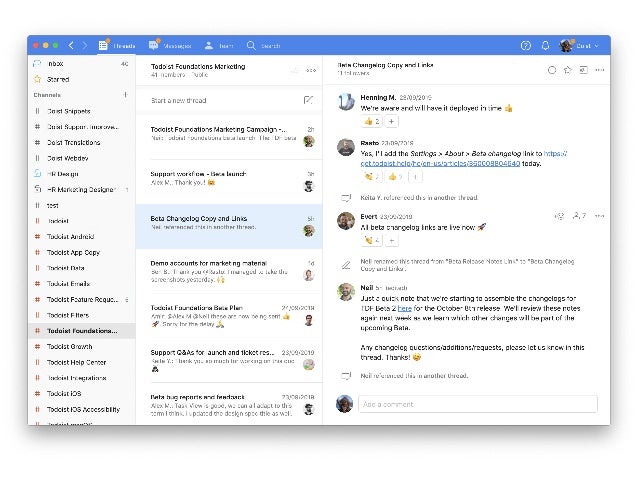Click the compose new thread icon

(308, 100)
